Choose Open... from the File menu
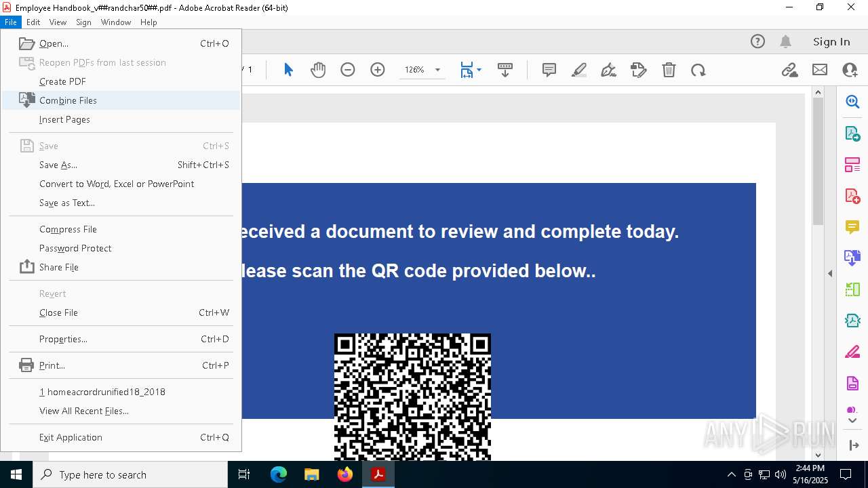The width and height of the screenshot is (868, 488). pos(121,43)
